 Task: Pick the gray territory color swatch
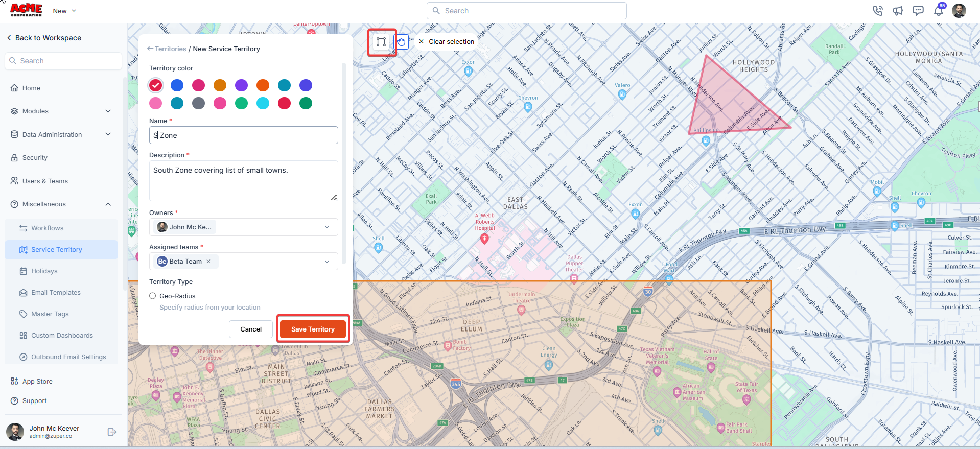point(199,103)
